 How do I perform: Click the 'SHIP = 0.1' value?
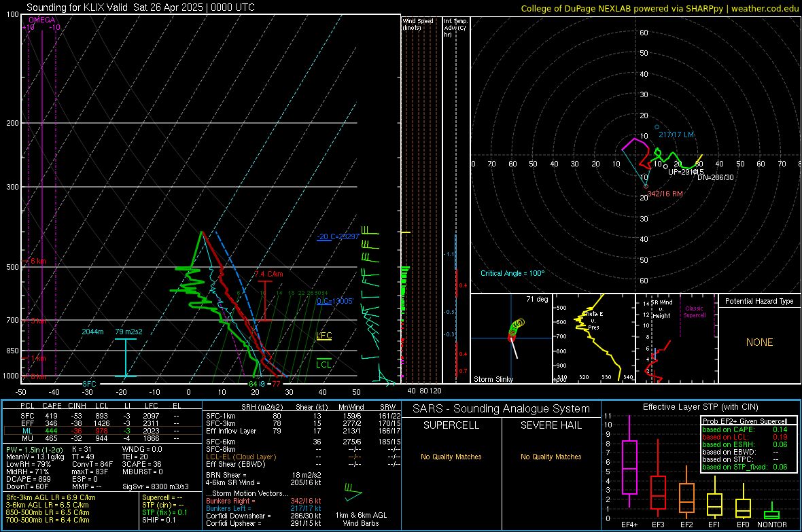(x=159, y=520)
